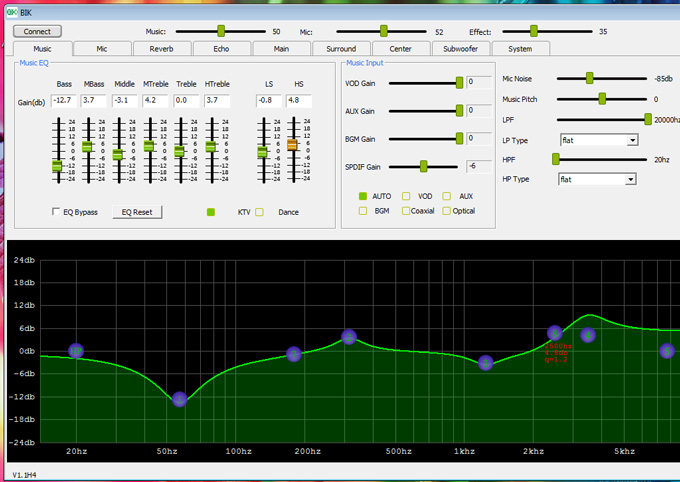Enable the EQ Bypass checkbox
The height and width of the screenshot is (482, 680).
point(56,211)
